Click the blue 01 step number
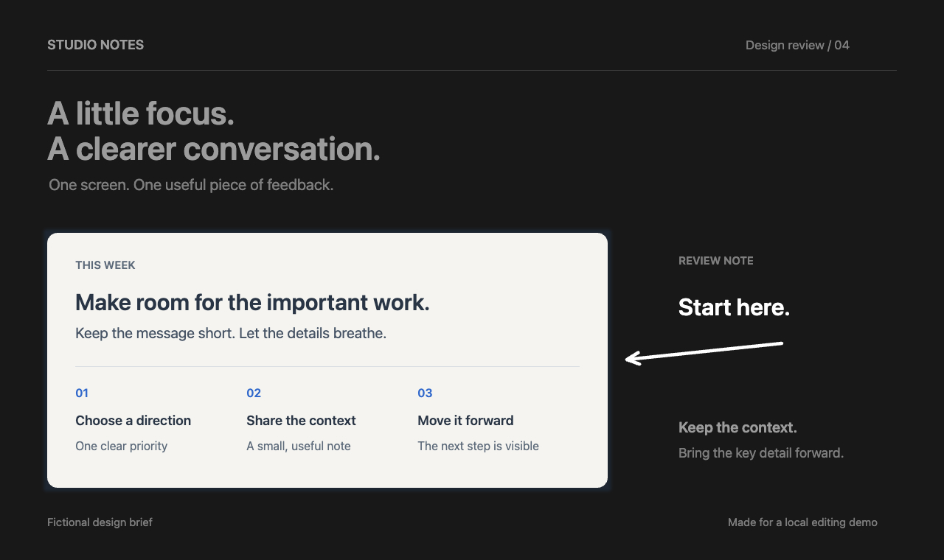The width and height of the screenshot is (944, 560). [82, 393]
